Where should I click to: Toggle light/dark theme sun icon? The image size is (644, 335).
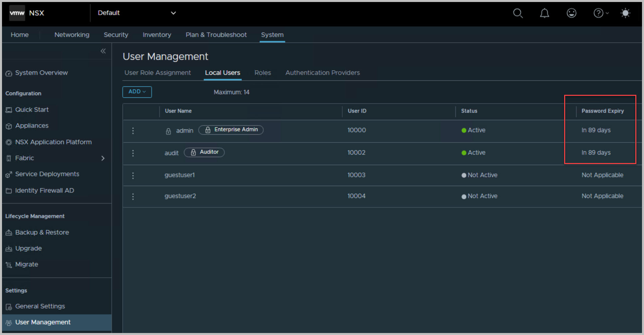coord(625,13)
